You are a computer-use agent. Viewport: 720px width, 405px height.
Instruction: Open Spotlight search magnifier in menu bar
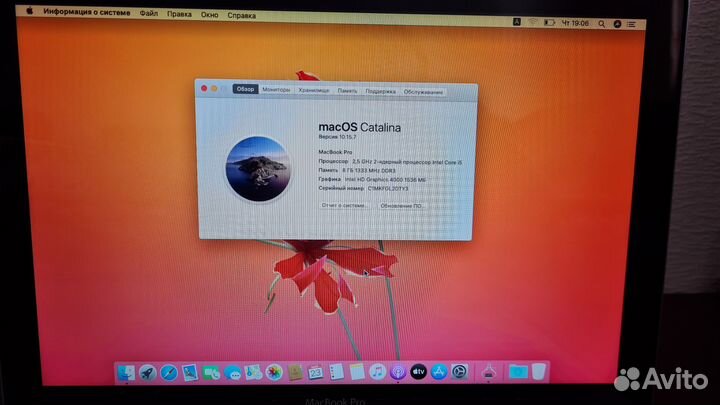point(602,24)
